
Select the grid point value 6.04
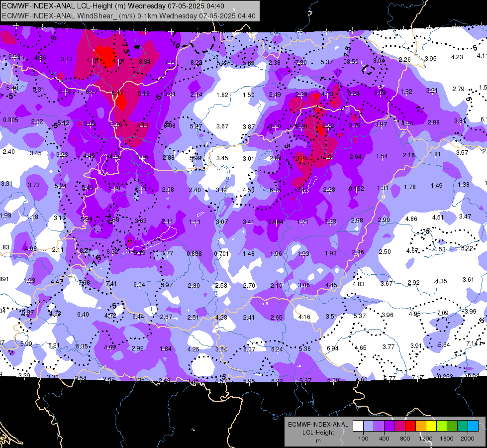coord(139,284)
